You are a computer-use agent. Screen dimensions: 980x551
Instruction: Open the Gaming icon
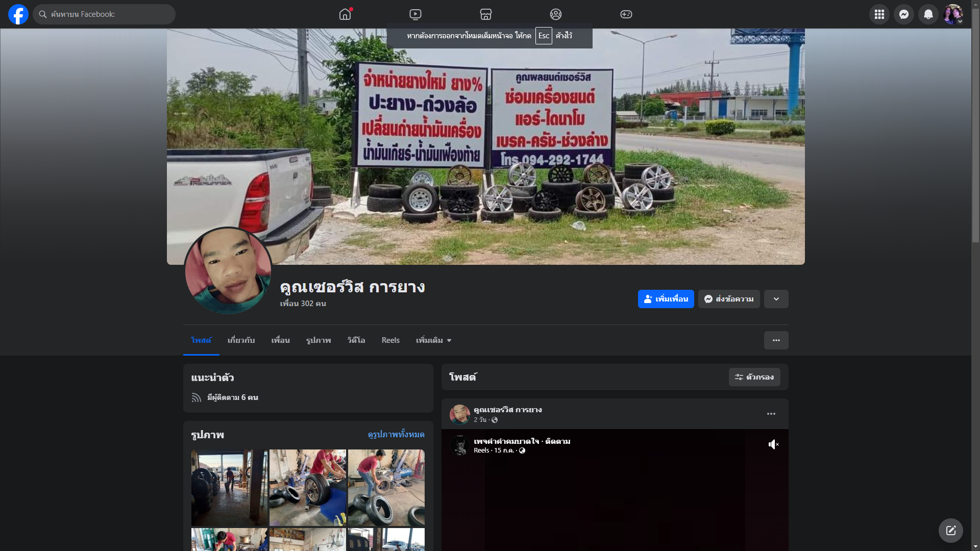pyautogui.click(x=626, y=14)
